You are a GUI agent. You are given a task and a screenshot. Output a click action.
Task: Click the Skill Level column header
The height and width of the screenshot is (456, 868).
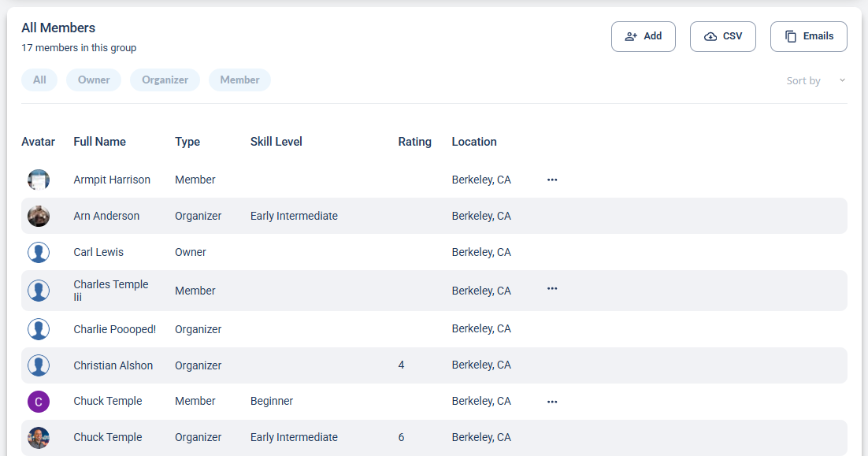coord(276,142)
